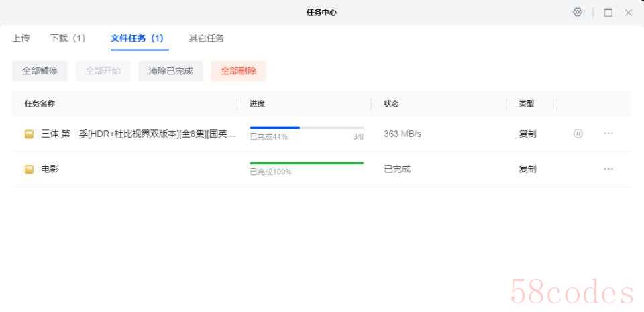Maximize the 任务中心 window
This screenshot has height=312, width=644.
tap(608, 12)
